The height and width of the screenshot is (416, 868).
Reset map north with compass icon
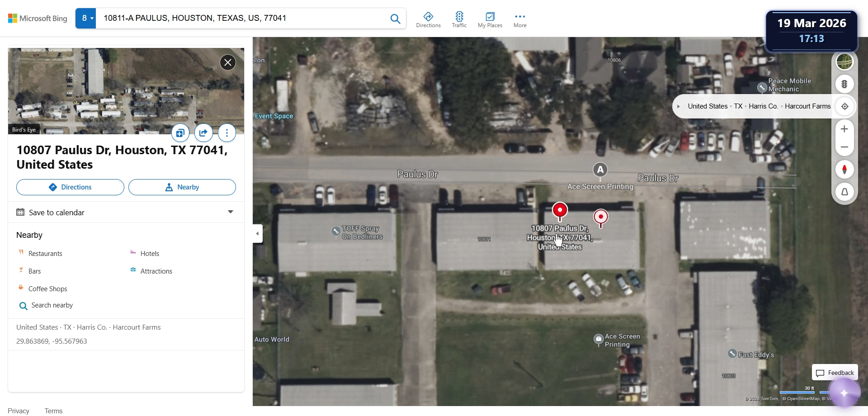tap(844, 170)
